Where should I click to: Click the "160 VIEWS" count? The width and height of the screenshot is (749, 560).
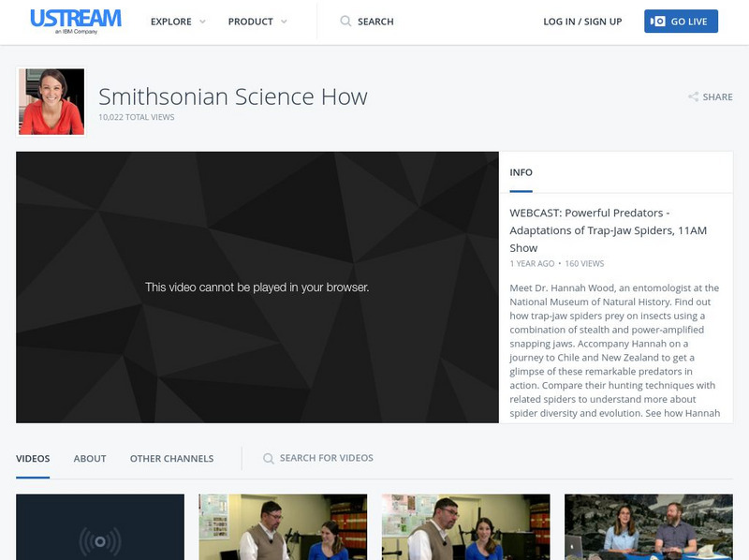pyautogui.click(x=584, y=264)
